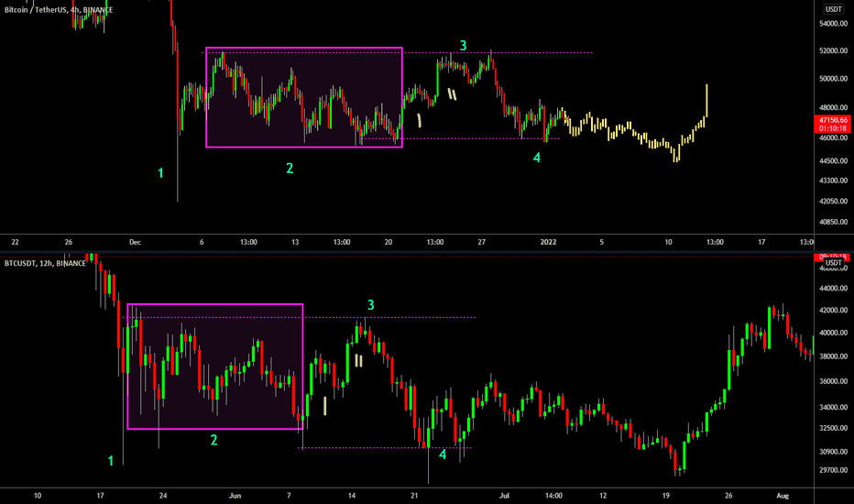Click the 44500.00 price axis label

pos(833,161)
